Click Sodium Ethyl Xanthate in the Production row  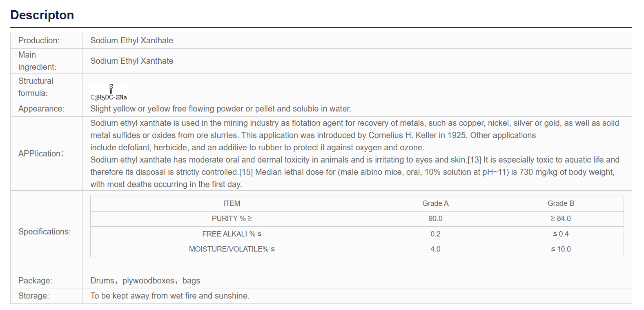(131, 40)
